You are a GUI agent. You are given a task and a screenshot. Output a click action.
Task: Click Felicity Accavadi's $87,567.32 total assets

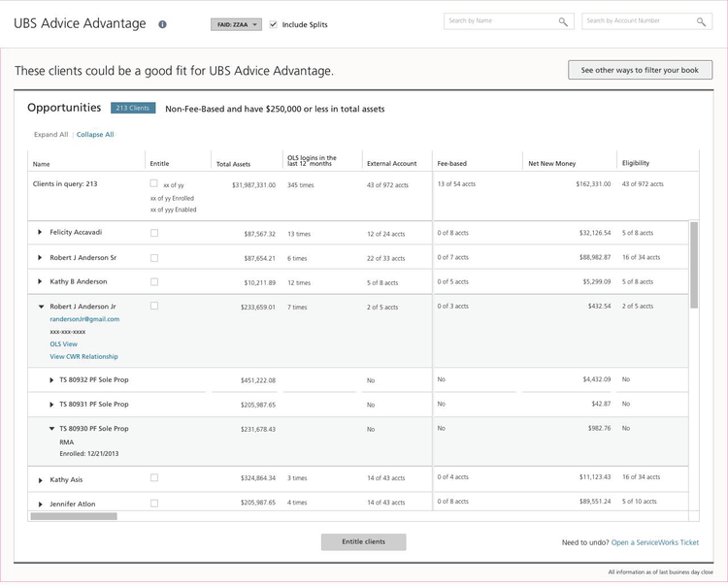tap(259, 234)
